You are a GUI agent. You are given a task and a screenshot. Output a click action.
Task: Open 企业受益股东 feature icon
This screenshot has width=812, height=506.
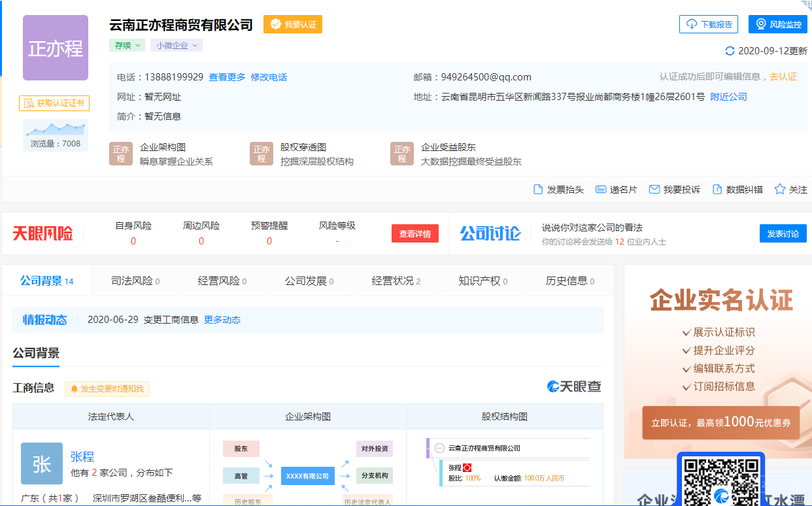click(402, 154)
